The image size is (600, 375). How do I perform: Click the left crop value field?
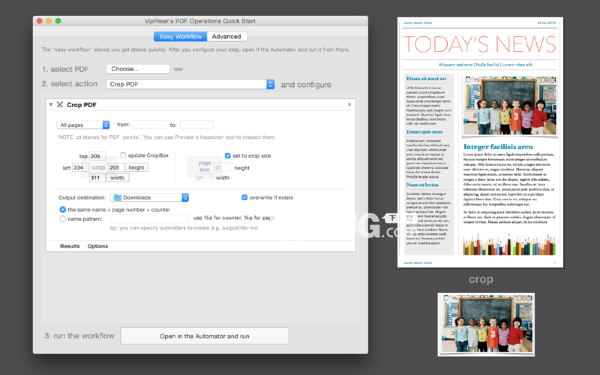(x=80, y=167)
